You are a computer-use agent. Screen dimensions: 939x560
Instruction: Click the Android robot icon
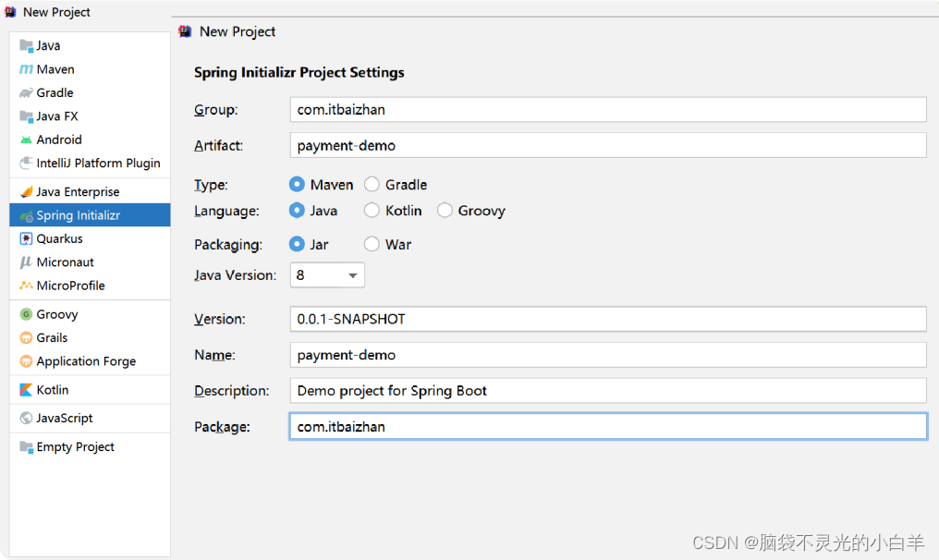click(x=26, y=140)
